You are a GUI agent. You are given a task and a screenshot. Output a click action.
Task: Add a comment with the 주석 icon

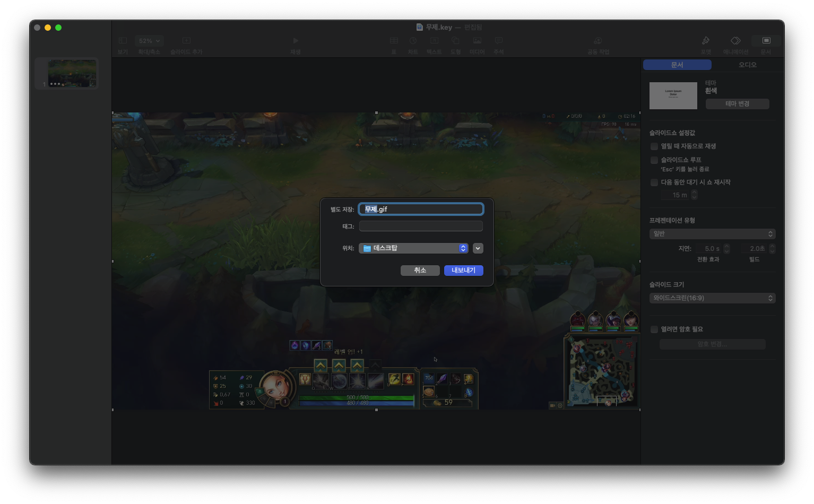point(499,41)
